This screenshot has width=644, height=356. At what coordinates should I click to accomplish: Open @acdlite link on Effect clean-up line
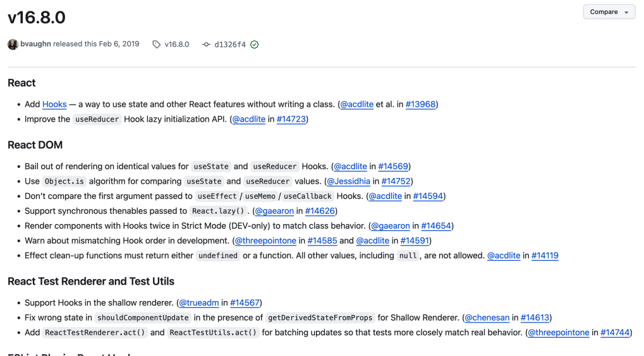point(504,255)
